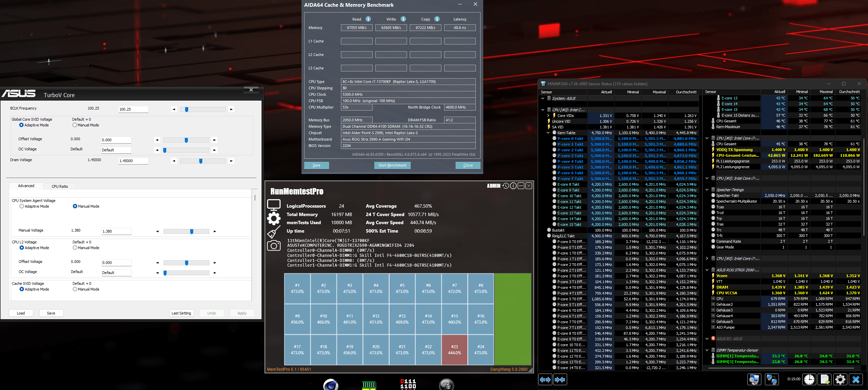Open HWiNFO sensor settings gear icon
The width and height of the screenshot is (868, 390).
coord(840,379)
